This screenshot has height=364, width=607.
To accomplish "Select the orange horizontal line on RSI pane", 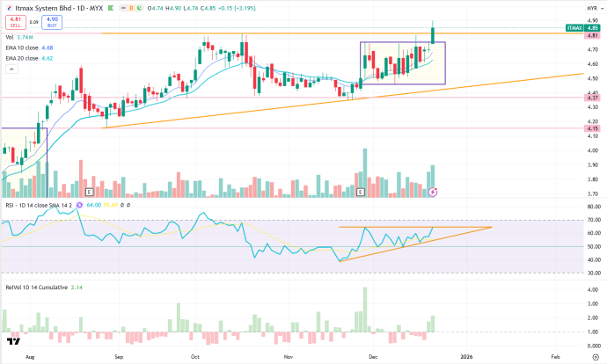I will pyautogui.click(x=415, y=227).
